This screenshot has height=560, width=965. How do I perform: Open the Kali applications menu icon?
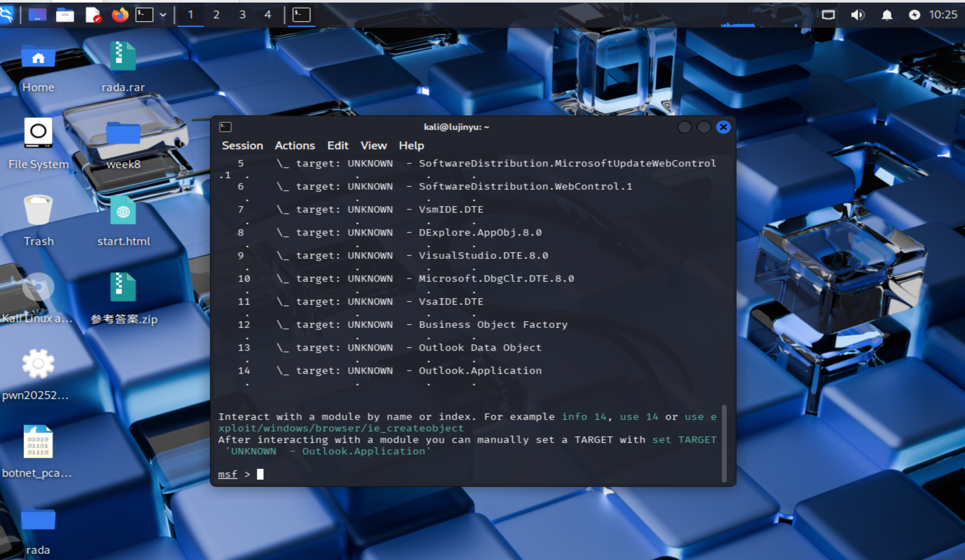pyautogui.click(x=6, y=15)
